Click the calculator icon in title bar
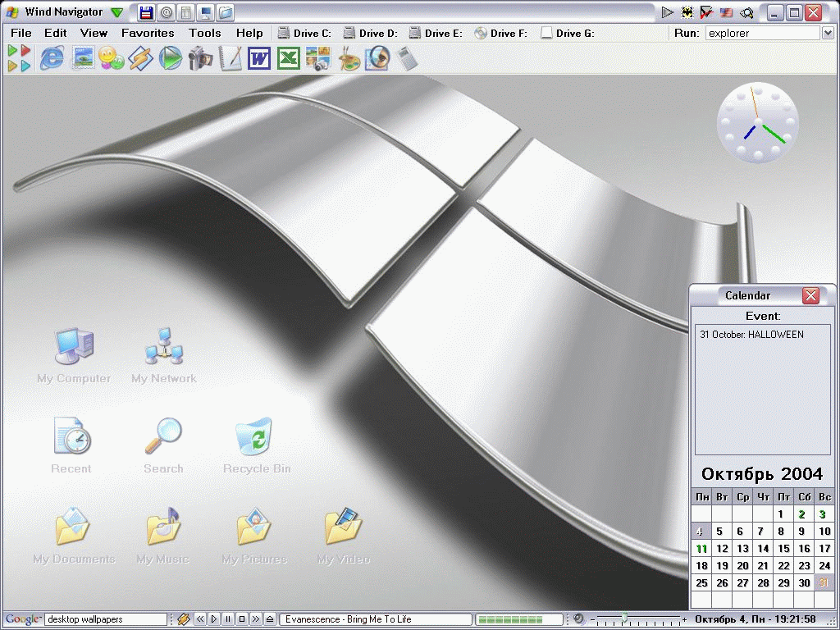The image size is (840, 630). 186,11
